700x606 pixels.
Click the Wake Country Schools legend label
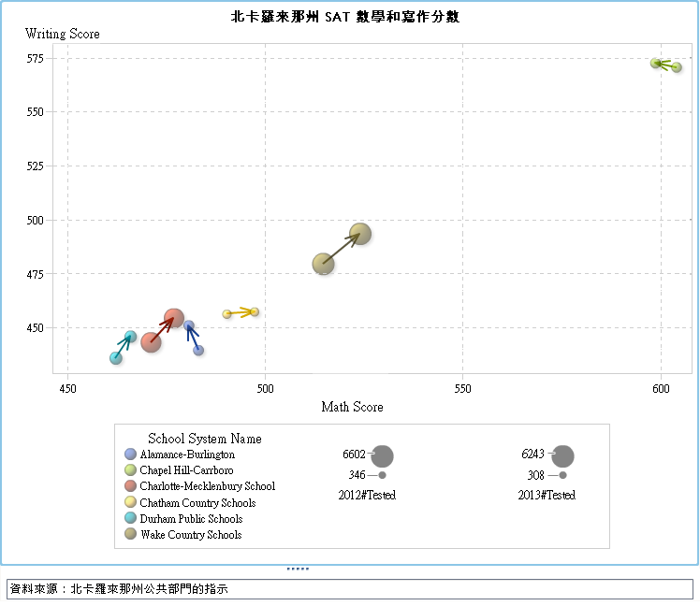tap(191, 535)
